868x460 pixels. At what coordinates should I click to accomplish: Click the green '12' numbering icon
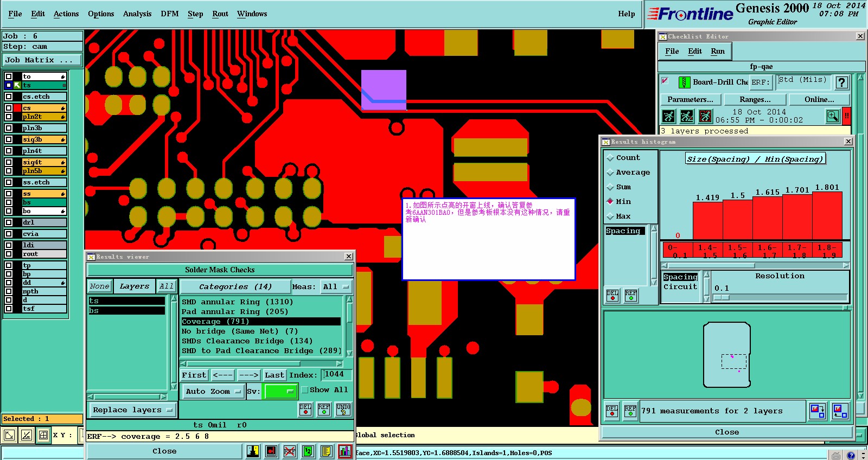[x=308, y=451]
